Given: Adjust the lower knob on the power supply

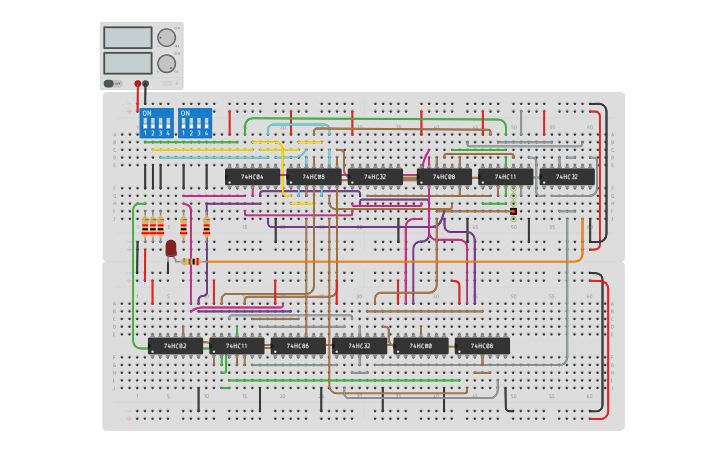Looking at the screenshot, I should 166,64.
